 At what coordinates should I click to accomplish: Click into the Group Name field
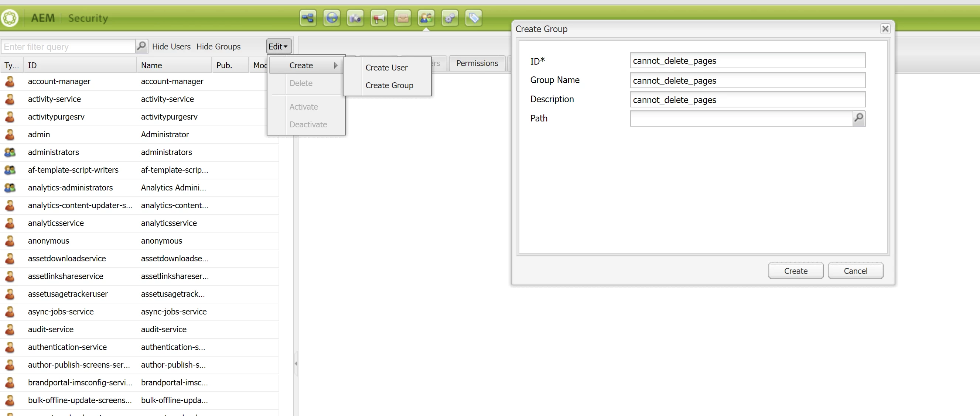[747, 80]
